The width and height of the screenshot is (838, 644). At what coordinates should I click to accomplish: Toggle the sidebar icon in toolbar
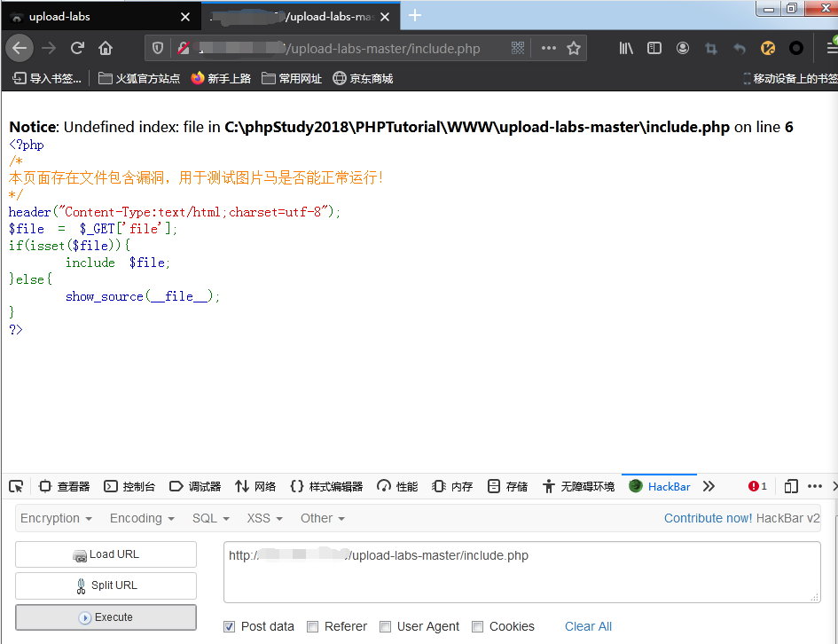tap(654, 48)
